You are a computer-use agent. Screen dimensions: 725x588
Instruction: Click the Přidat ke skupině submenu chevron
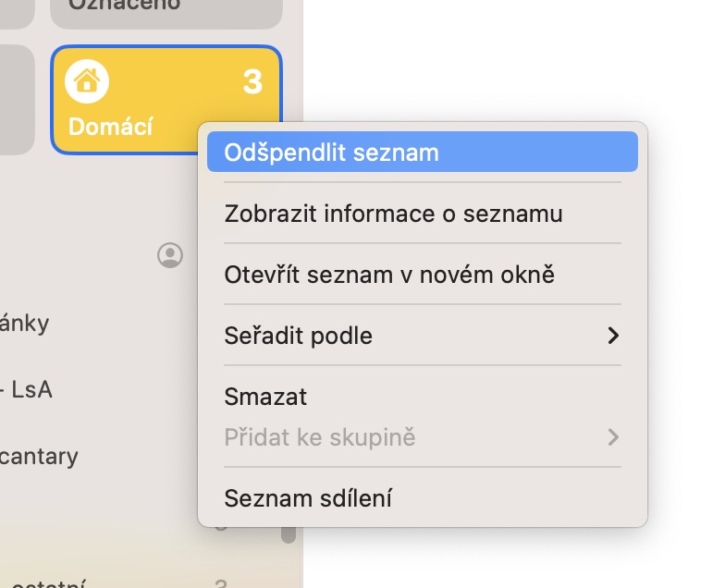(612, 436)
